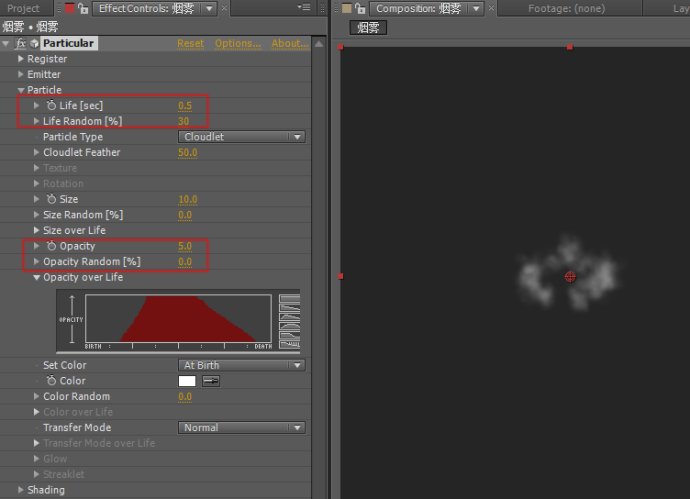Click the white Color swatch

click(187, 381)
